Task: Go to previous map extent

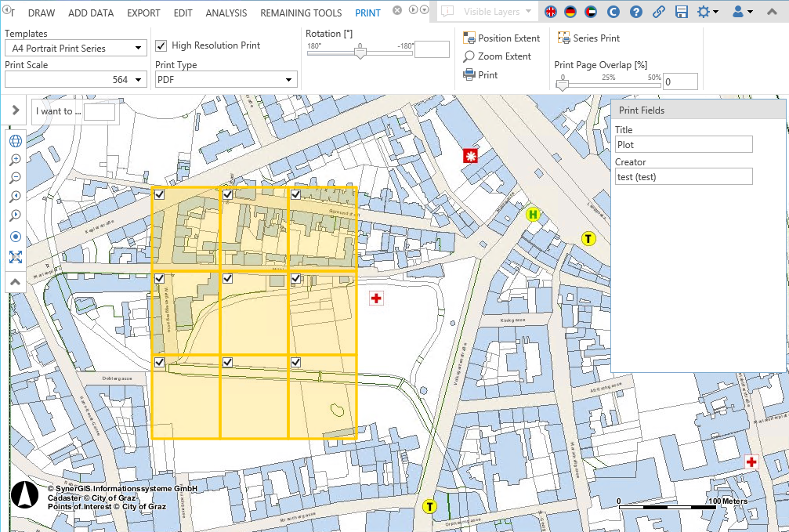Action: [x=15, y=197]
